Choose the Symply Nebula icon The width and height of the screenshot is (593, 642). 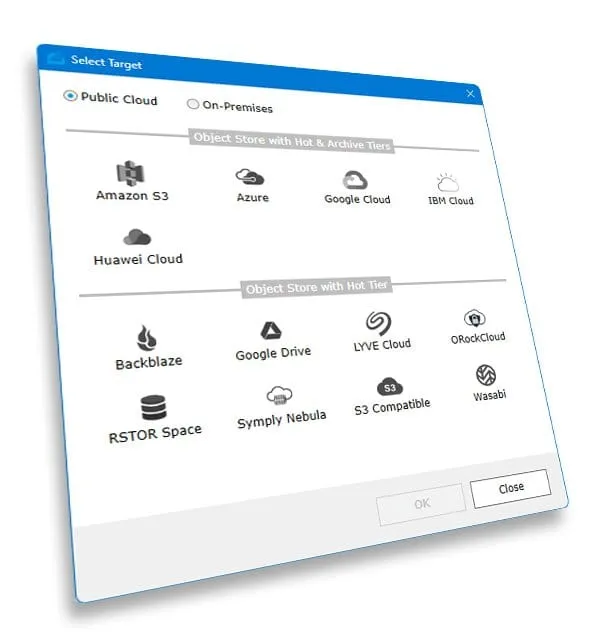coord(279,396)
